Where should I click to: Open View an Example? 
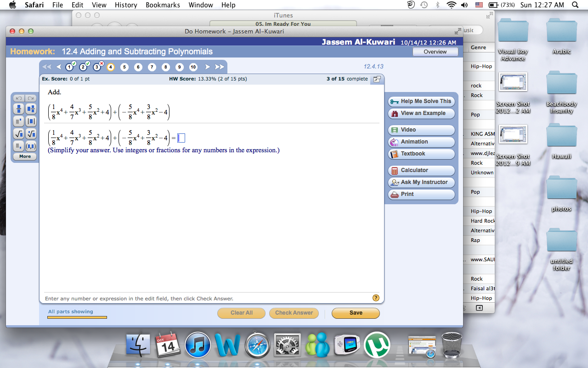pyautogui.click(x=421, y=113)
